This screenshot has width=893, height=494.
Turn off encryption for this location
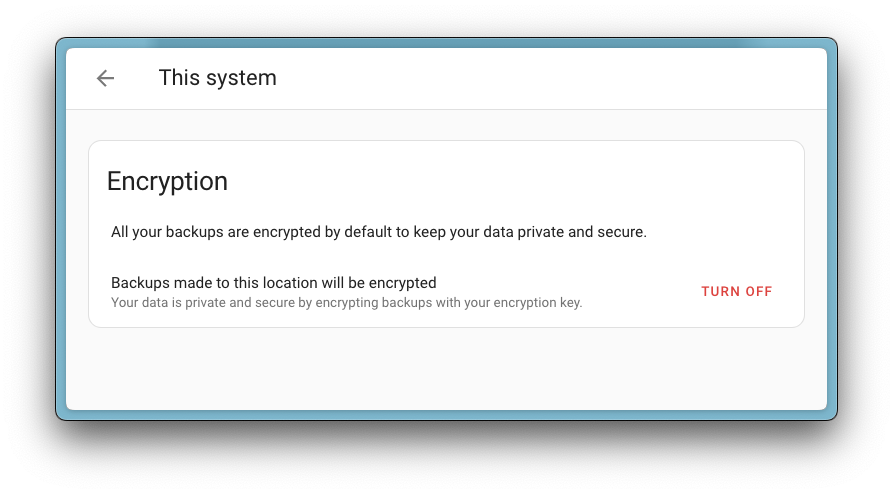tap(736, 292)
